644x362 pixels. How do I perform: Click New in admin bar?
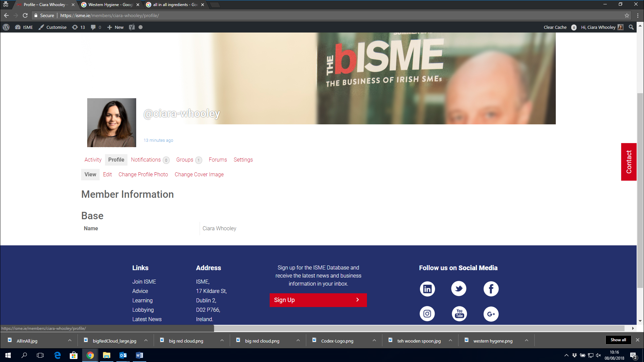click(x=115, y=27)
